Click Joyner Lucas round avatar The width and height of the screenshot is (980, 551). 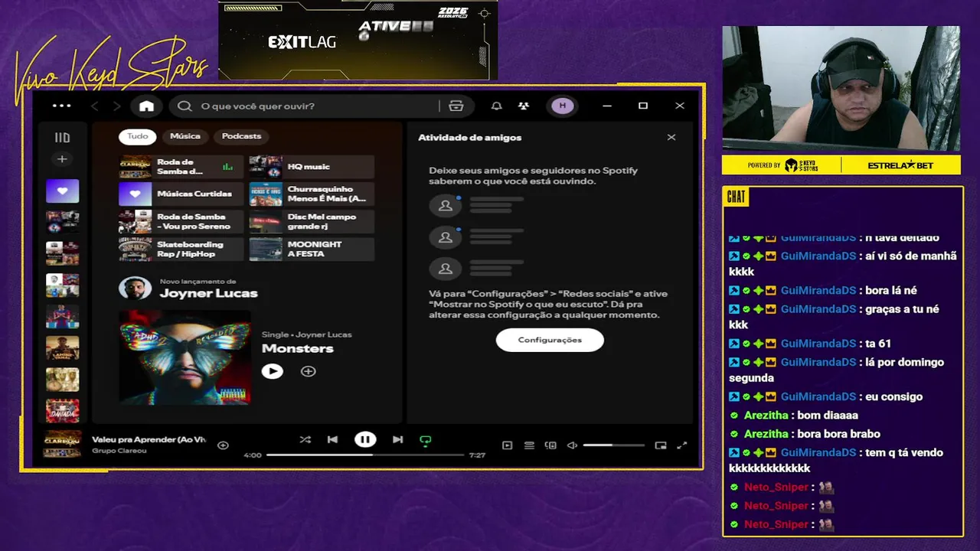(135, 289)
